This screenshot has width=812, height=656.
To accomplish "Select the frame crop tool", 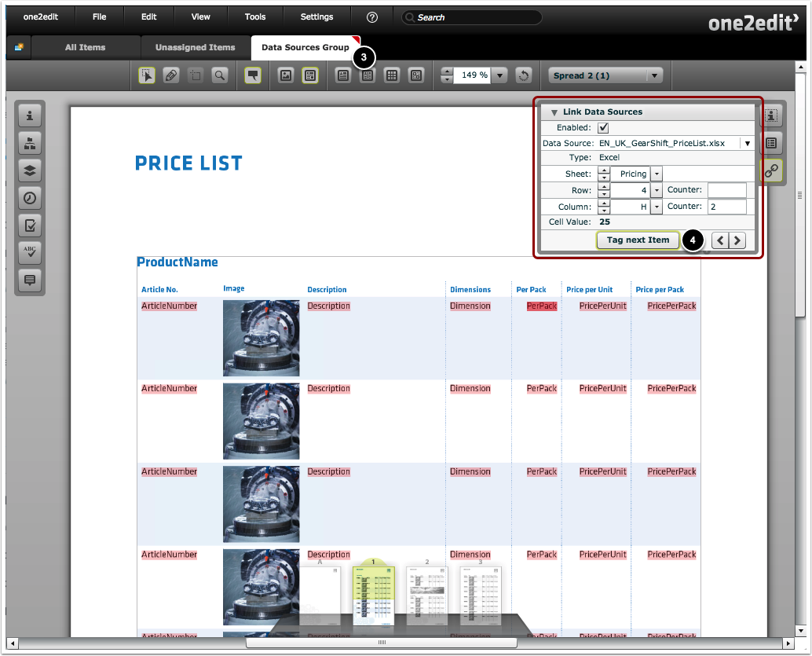I will 196,75.
